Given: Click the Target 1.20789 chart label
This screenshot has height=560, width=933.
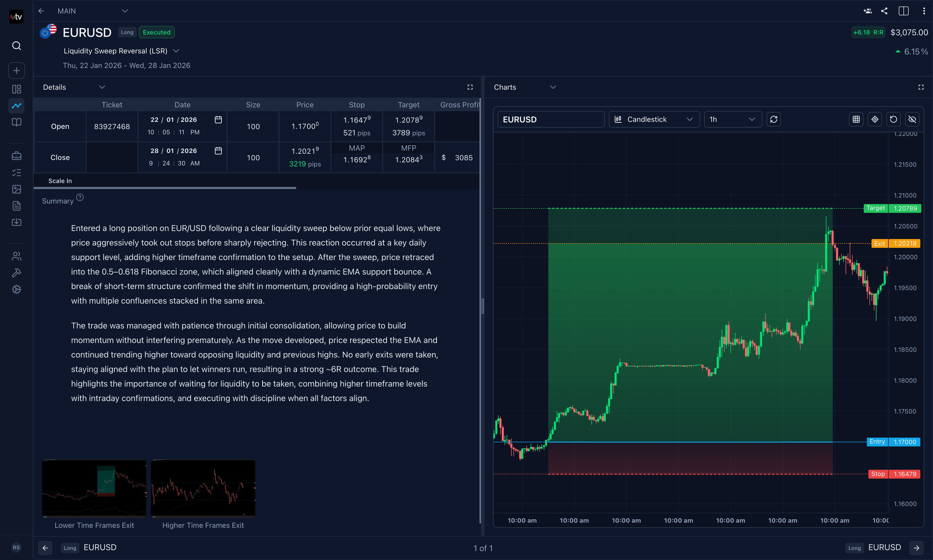Looking at the screenshot, I should tap(892, 208).
